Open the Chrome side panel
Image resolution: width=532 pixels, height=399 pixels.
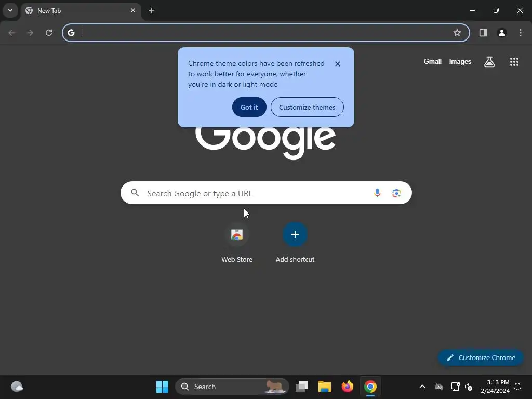pos(483,33)
